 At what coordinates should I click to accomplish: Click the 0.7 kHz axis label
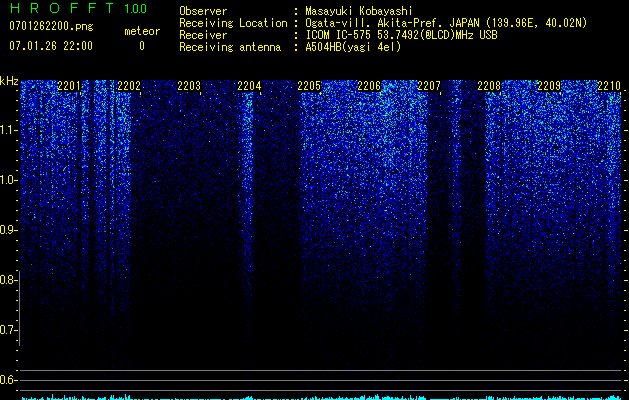[7, 330]
